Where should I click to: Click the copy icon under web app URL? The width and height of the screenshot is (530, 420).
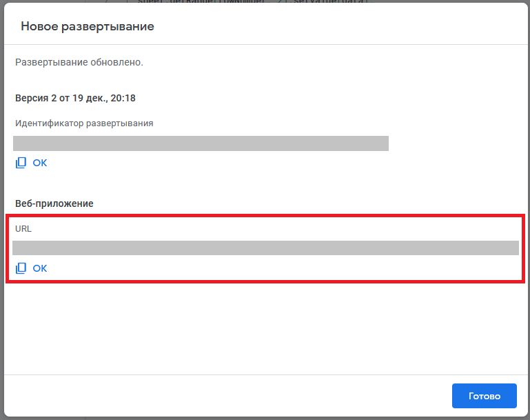(21, 268)
